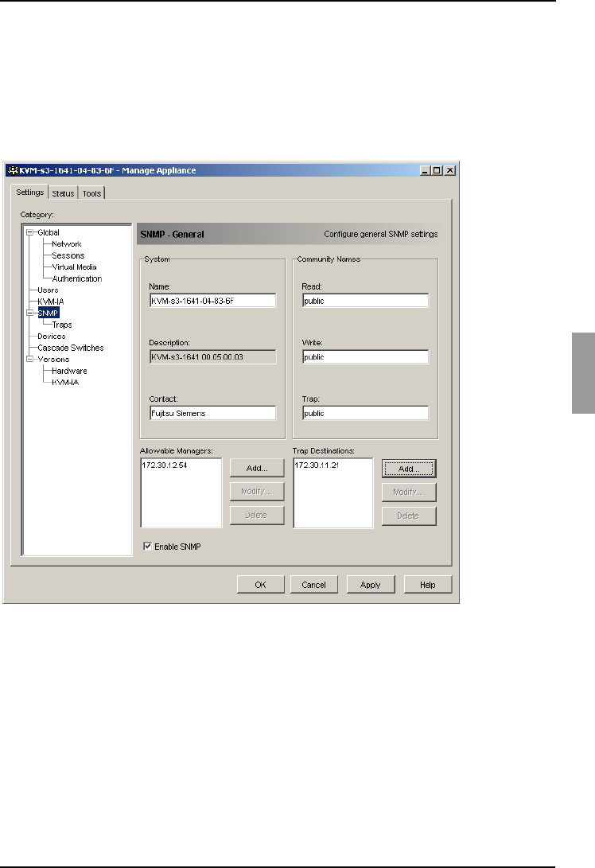This screenshot has width=595, height=868.
Task: Select the Versions category label
Action: [x=53, y=360]
